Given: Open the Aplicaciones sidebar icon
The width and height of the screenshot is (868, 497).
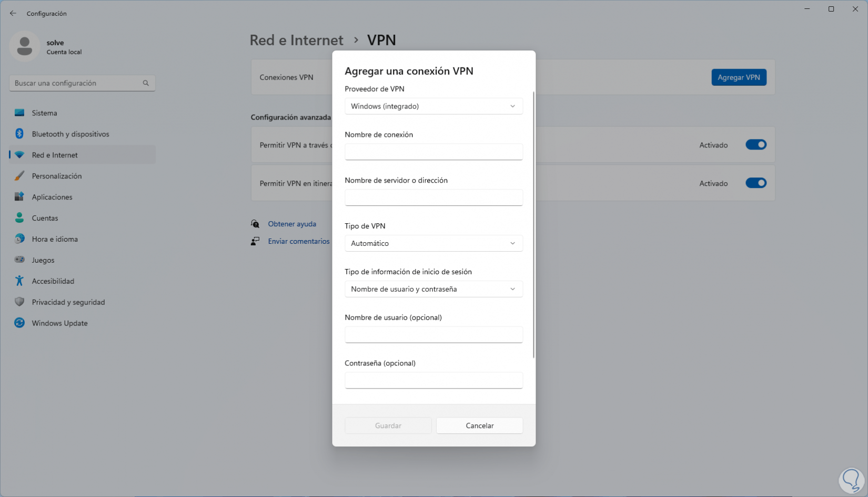Looking at the screenshot, I should tap(19, 197).
